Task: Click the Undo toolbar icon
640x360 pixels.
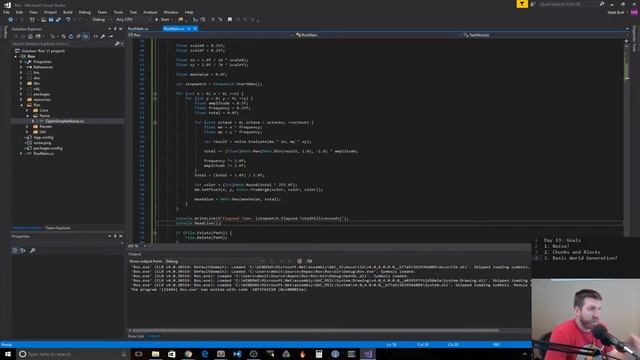Action: (x=68, y=20)
